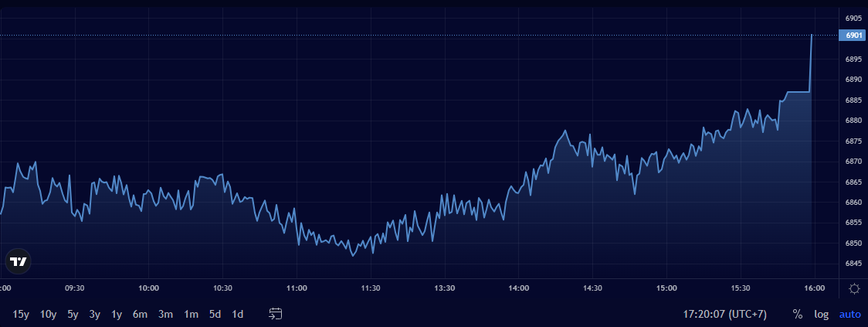Viewport: 868px width, 327px height.
Task: Choose the 3m range
Action: [165, 315]
